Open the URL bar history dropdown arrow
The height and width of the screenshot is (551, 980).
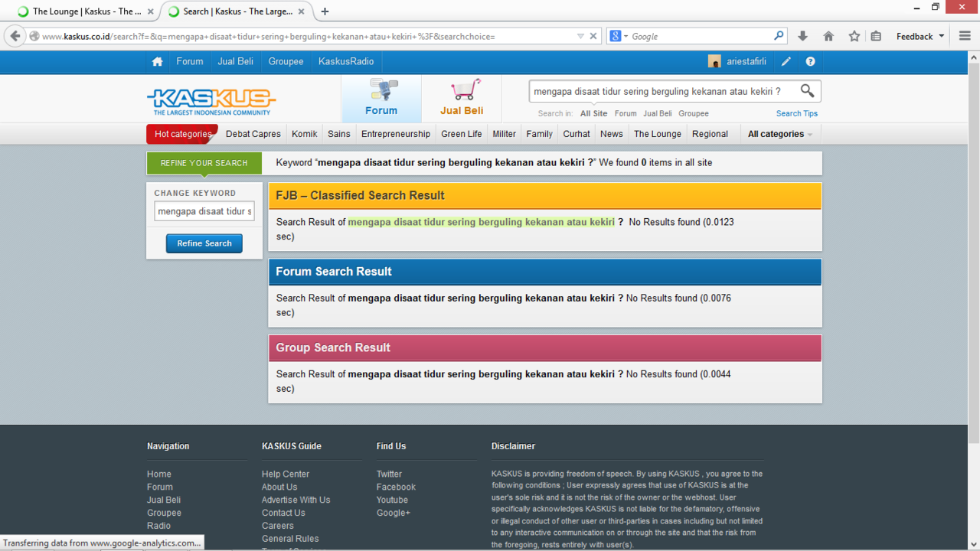tap(580, 36)
